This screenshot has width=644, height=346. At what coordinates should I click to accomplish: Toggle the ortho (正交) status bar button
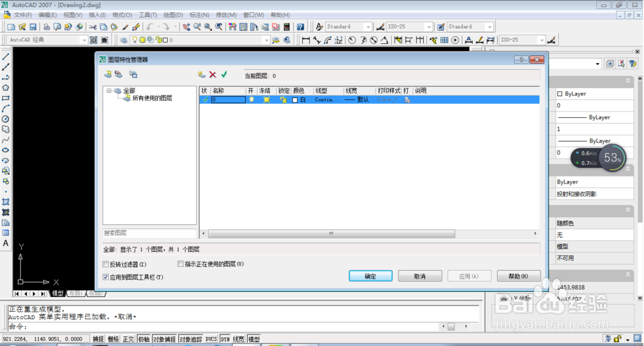pyautogui.click(x=129, y=339)
